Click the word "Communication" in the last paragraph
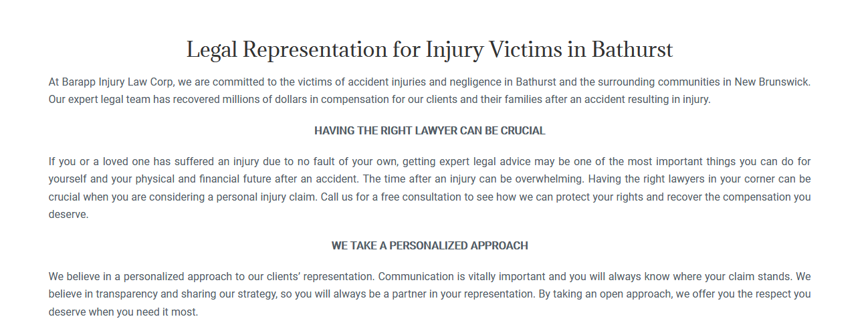The width and height of the screenshot is (868, 333). click(415, 276)
